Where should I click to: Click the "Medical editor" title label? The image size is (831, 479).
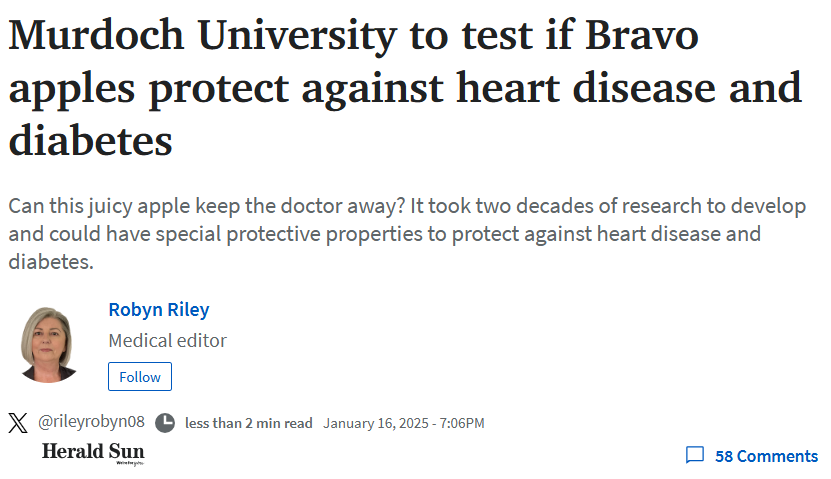click(167, 340)
